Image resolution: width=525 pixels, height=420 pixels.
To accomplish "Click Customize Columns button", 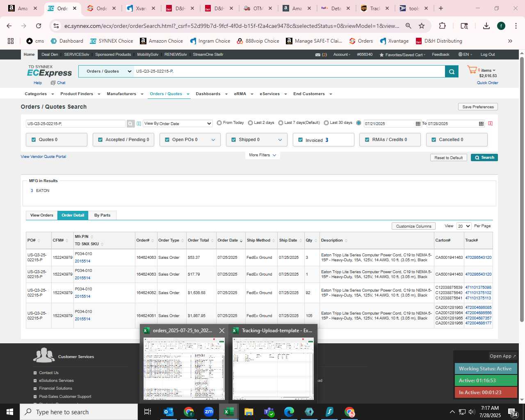I will pos(413,226).
